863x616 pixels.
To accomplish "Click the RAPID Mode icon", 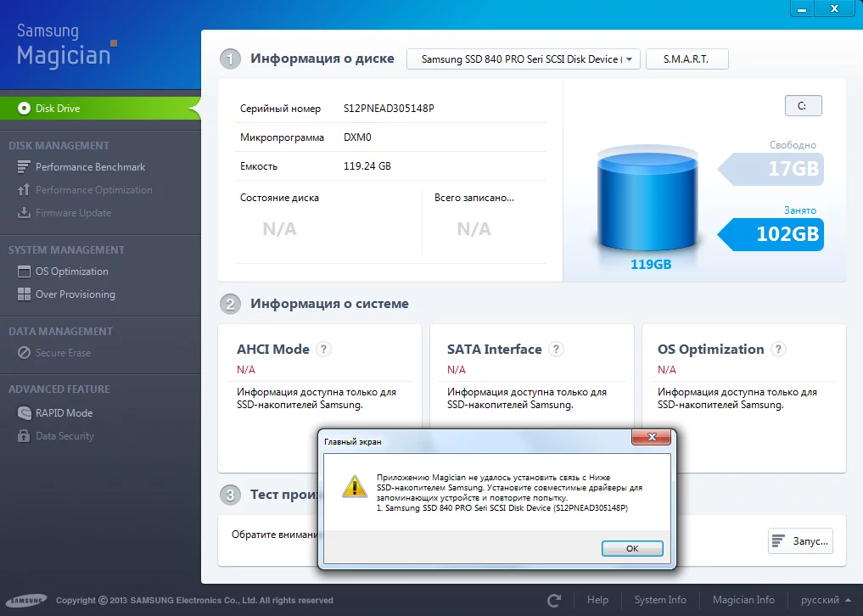I will tap(24, 413).
